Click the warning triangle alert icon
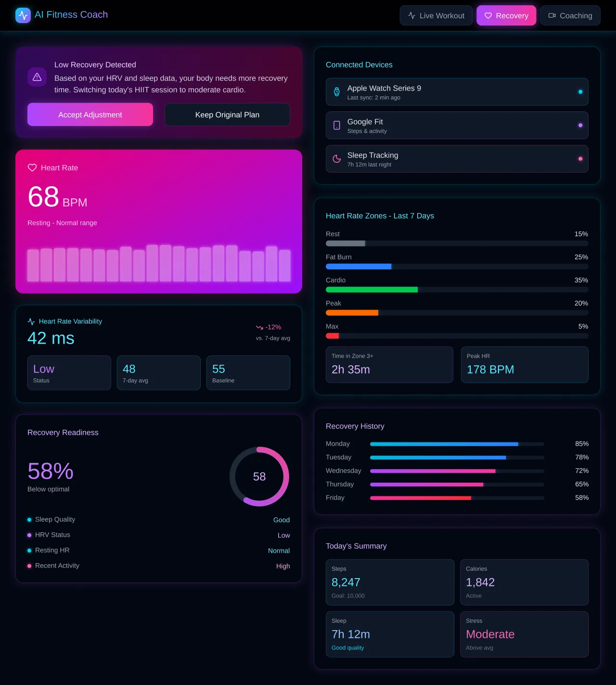The width and height of the screenshot is (616, 685). [x=37, y=77]
